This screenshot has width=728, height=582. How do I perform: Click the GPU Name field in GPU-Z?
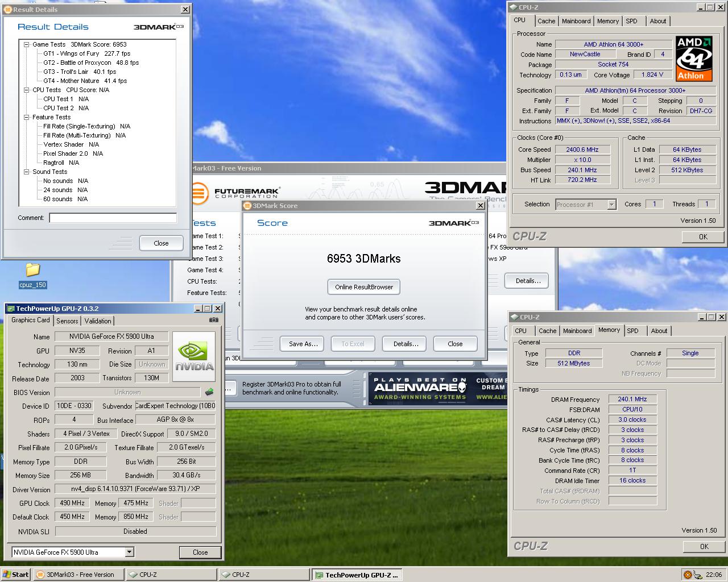point(111,336)
